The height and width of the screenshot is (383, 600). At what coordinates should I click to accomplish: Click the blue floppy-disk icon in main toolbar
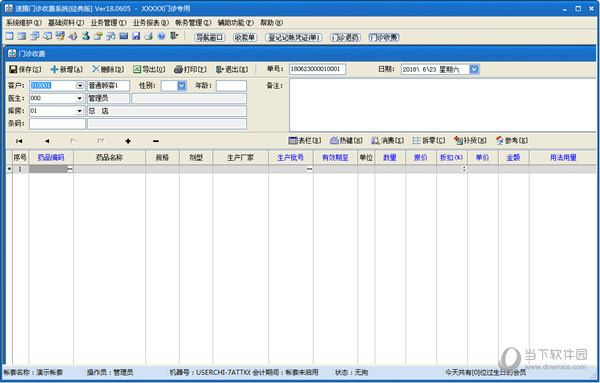[136, 36]
